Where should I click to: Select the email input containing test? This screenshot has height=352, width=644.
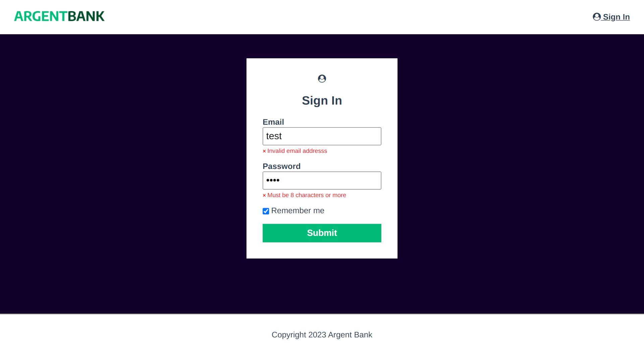point(322,136)
